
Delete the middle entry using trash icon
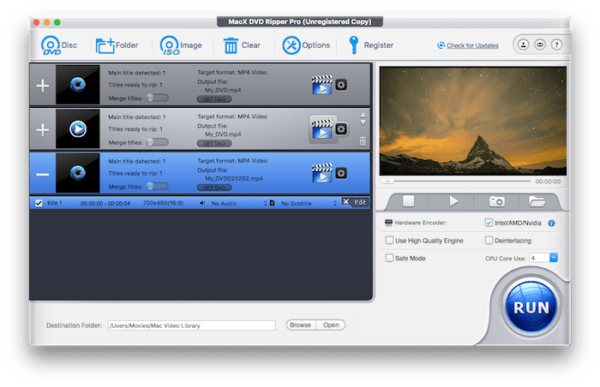pyautogui.click(x=363, y=141)
